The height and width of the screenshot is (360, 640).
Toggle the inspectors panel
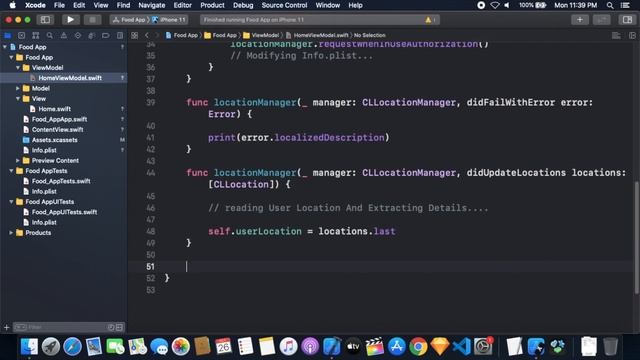627,20
